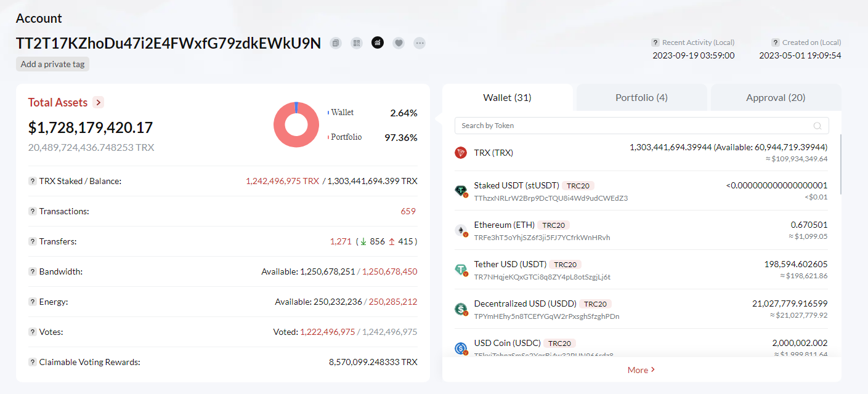Click the Recent Activity help icon
The height and width of the screenshot is (394, 868).
(x=655, y=42)
